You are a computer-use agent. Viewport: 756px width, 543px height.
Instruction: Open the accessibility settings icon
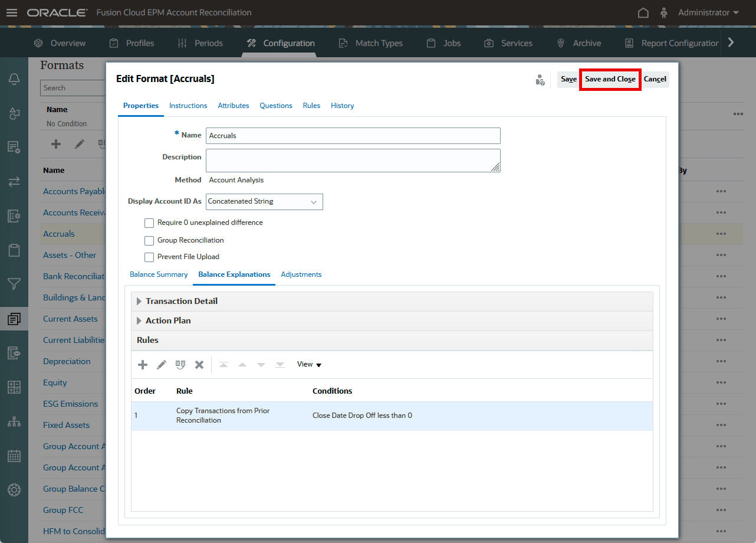pyautogui.click(x=664, y=12)
